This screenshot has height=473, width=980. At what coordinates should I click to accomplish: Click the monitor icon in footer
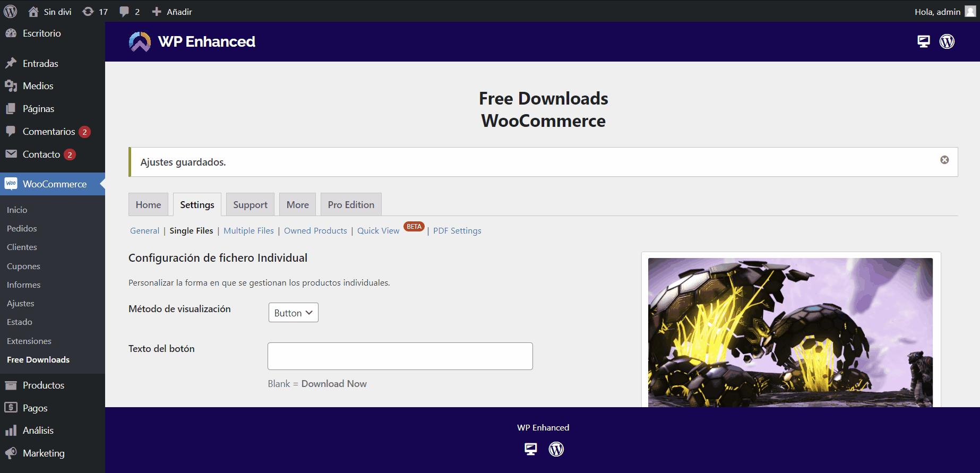click(530, 449)
